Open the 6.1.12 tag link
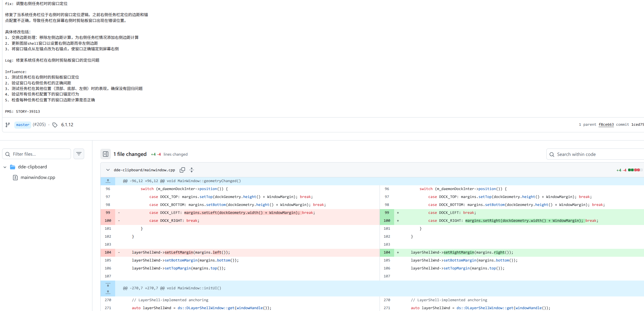 pyautogui.click(x=67, y=125)
